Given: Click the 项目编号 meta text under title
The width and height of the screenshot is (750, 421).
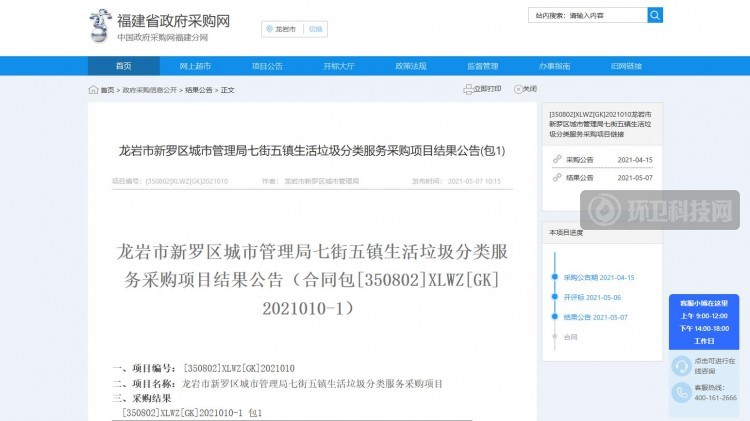Looking at the screenshot, I should pos(170,181).
